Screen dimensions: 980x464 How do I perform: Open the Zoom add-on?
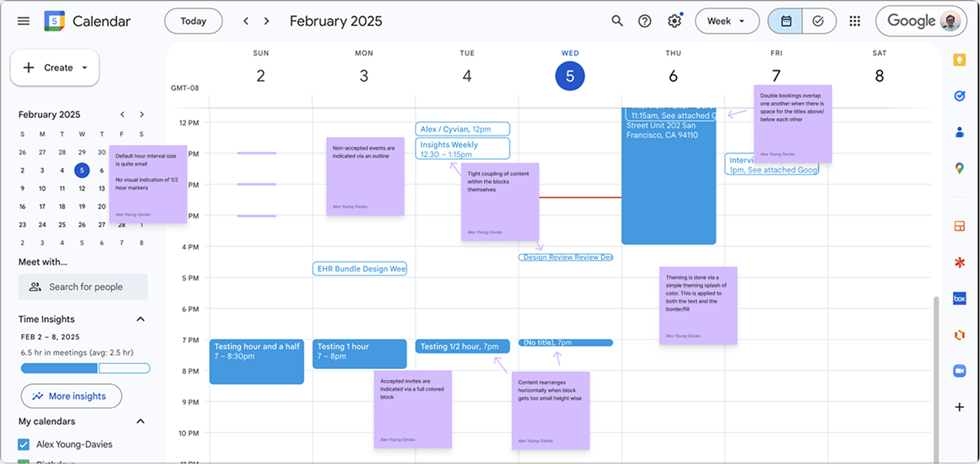click(959, 371)
